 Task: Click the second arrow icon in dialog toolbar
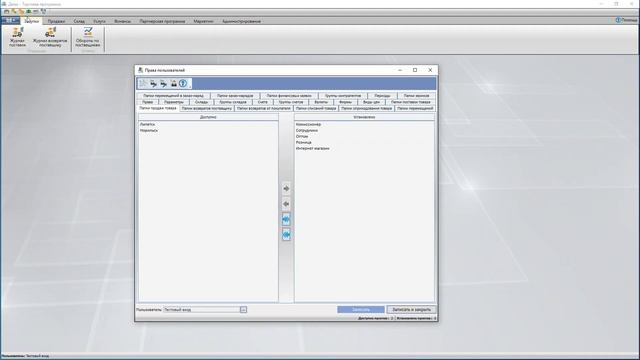coord(153,84)
